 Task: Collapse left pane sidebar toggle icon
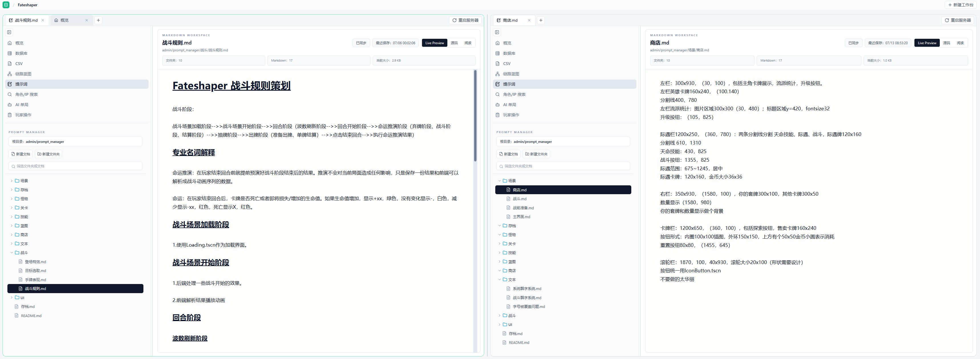tap(9, 32)
